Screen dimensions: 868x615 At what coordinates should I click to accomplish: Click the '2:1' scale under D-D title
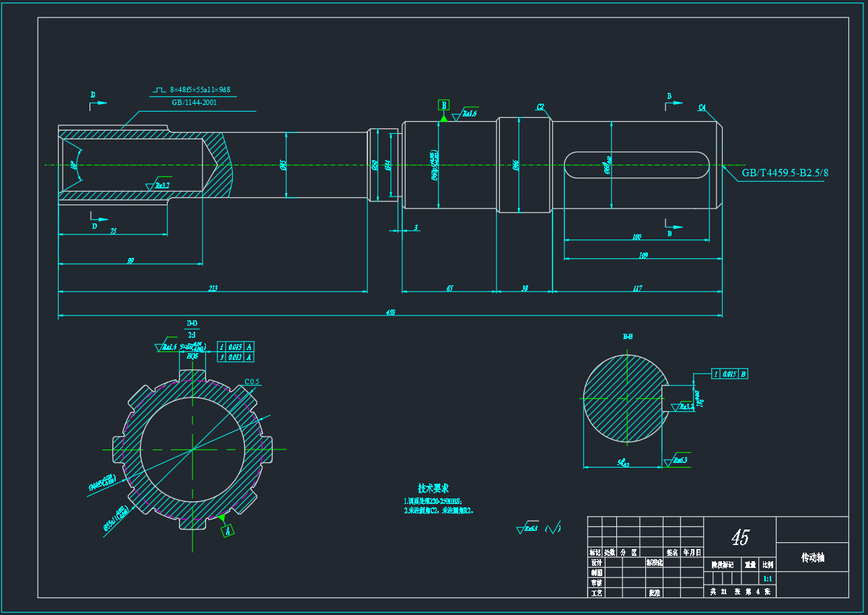tap(192, 334)
